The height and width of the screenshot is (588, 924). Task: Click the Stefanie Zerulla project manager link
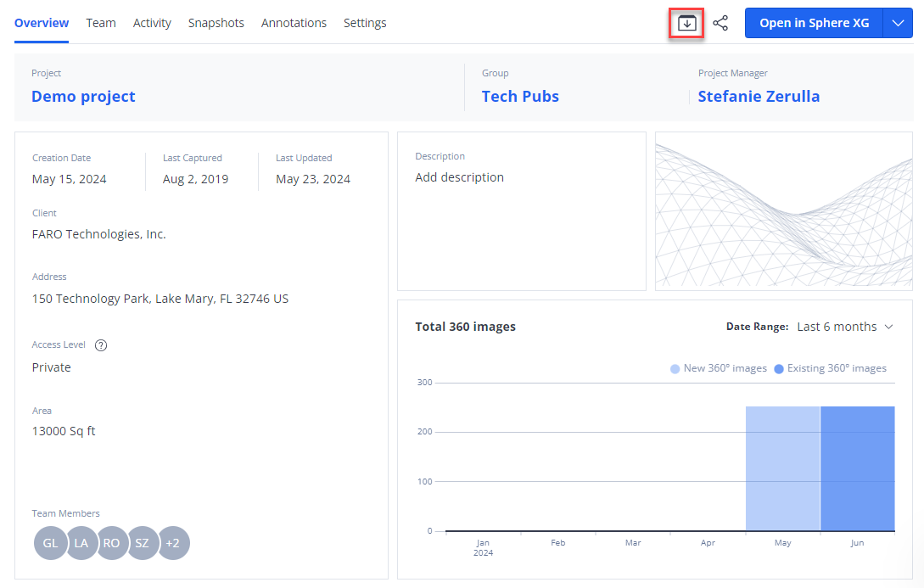pyautogui.click(x=759, y=97)
